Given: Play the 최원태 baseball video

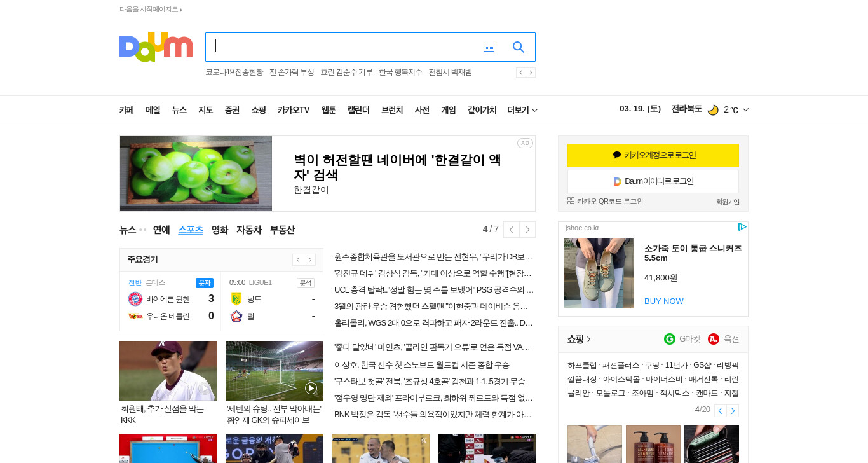Looking at the screenshot, I should pos(205,388).
